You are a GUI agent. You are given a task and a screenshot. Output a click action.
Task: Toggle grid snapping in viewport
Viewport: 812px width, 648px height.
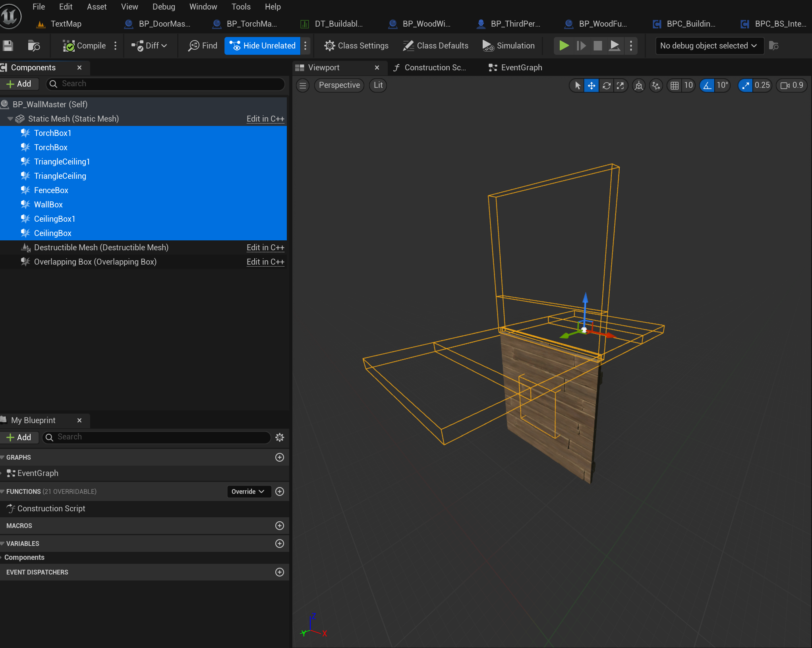click(x=674, y=85)
